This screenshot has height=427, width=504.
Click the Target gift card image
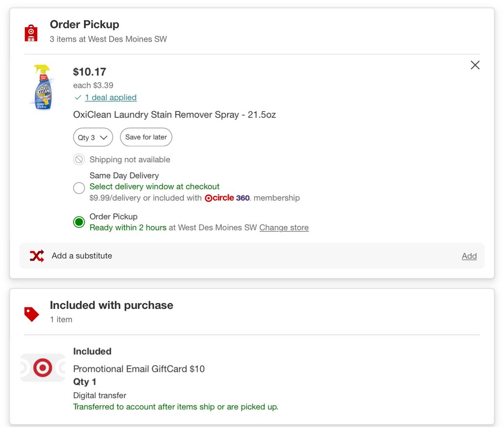pyautogui.click(x=43, y=368)
